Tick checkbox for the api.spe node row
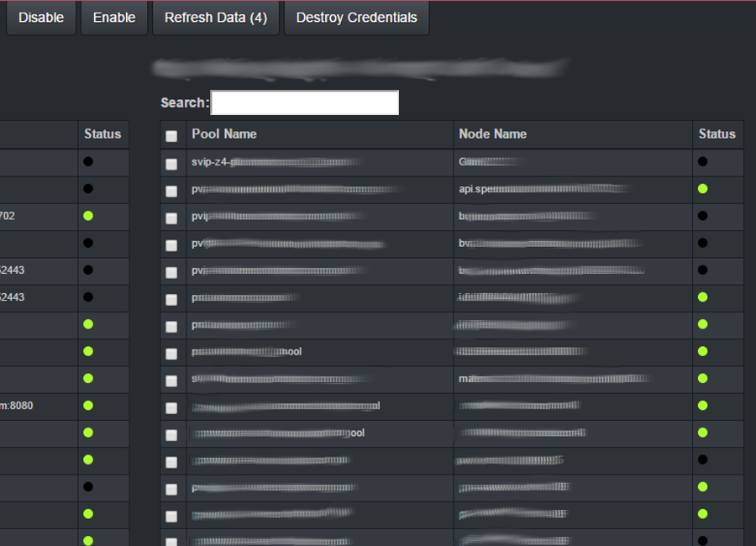Viewport: 756px width, 546px height. point(171,191)
